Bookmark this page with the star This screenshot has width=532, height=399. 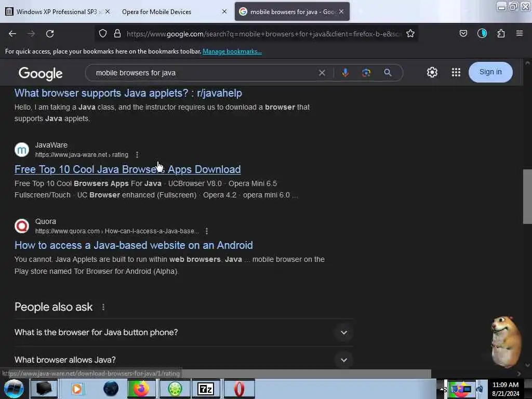pyautogui.click(x=410, y=33)
